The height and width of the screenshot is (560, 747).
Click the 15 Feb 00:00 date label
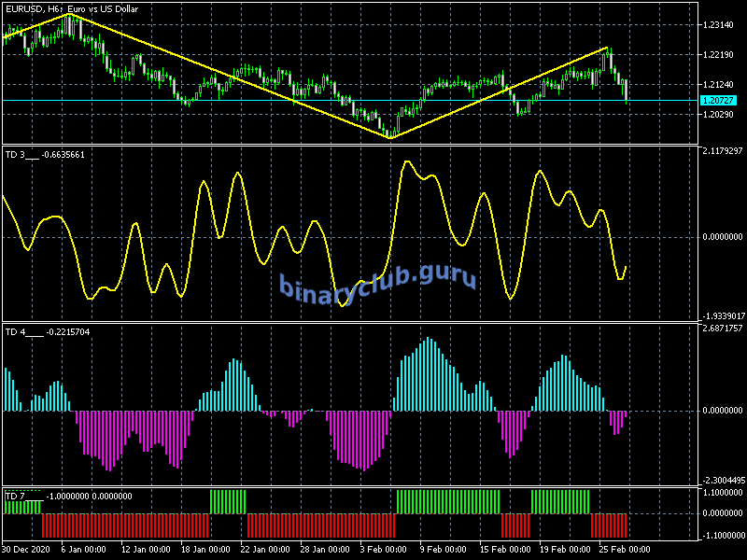[505, 550]
